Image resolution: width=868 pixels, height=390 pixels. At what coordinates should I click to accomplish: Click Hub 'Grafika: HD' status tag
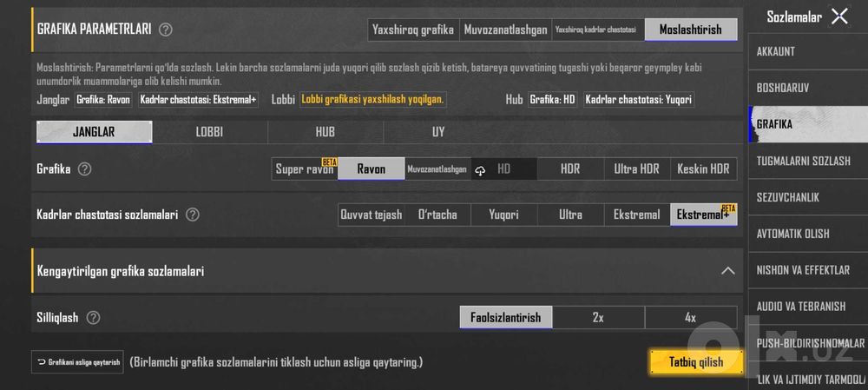click(x=552, y=100)
